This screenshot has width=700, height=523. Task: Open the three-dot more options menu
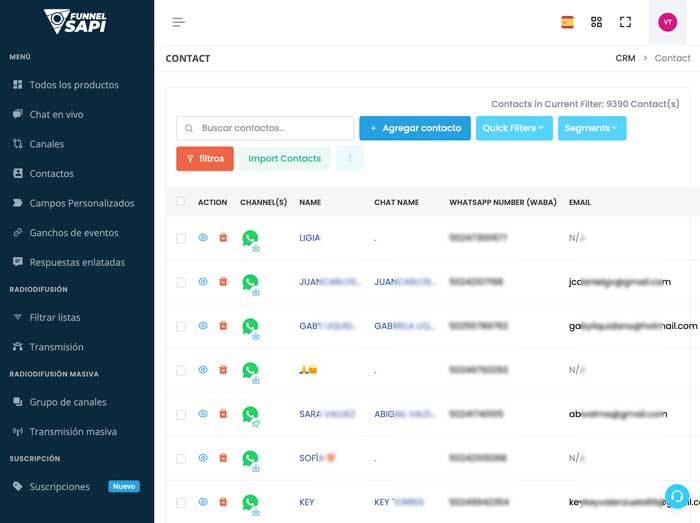tap(350, 158)
